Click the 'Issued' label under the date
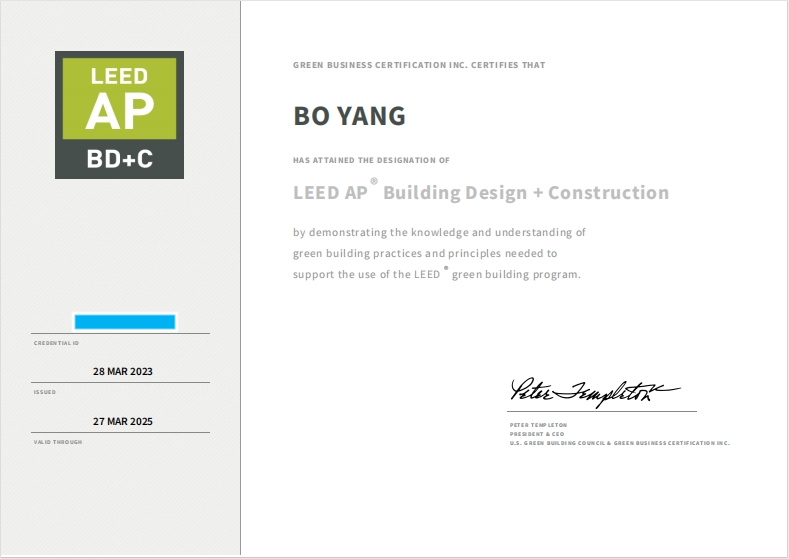This screenshot has height=559, width=789. [45, 391]
